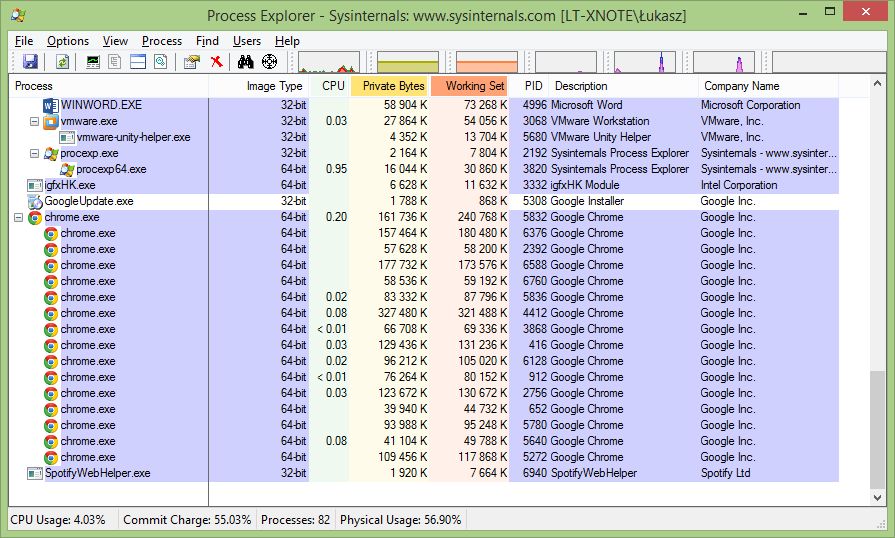Open the Process menu
Screen dimensions: 895x538
pyautogui.click(x=162, y=41)
